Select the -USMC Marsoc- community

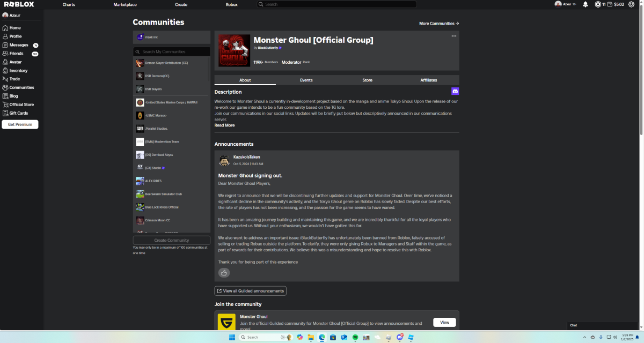pyautogui.click(x=172, y=115)
